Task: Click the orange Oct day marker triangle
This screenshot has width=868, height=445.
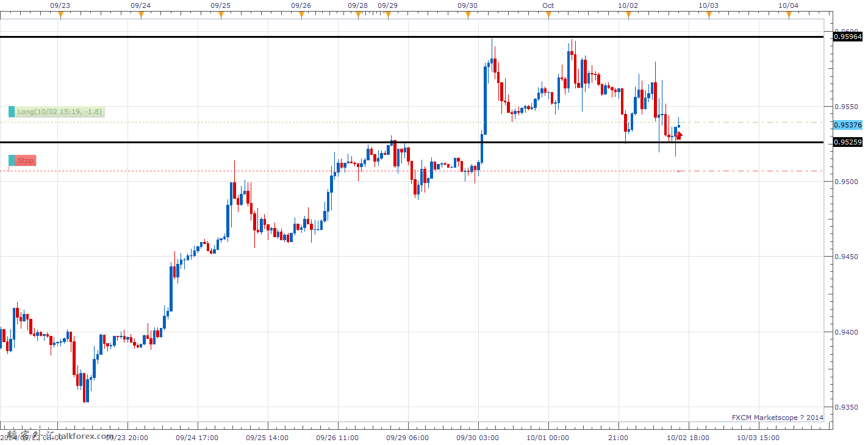Action: (x=548, y=15)
